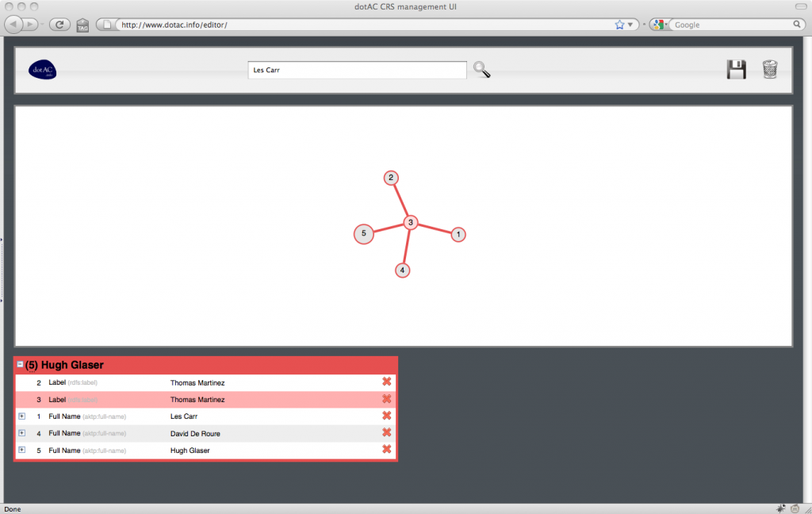Click node 1 in the graph
This screenshot has height=514, width=812.
pyautogui.click(x=458, y=235)
